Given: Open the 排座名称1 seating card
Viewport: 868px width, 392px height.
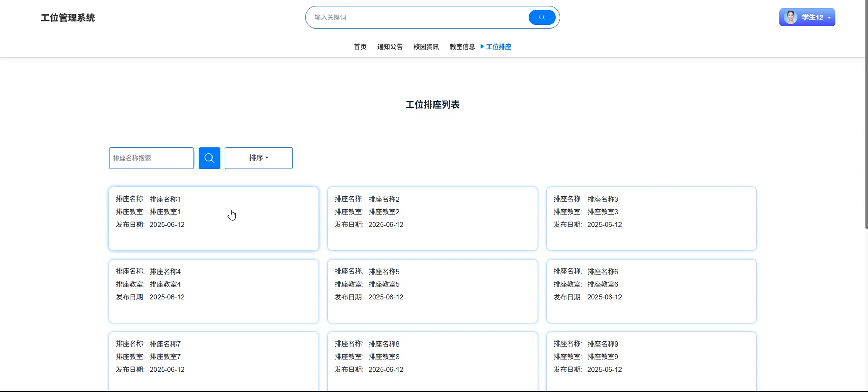Looking at the screenshot, I should [214, 219].
